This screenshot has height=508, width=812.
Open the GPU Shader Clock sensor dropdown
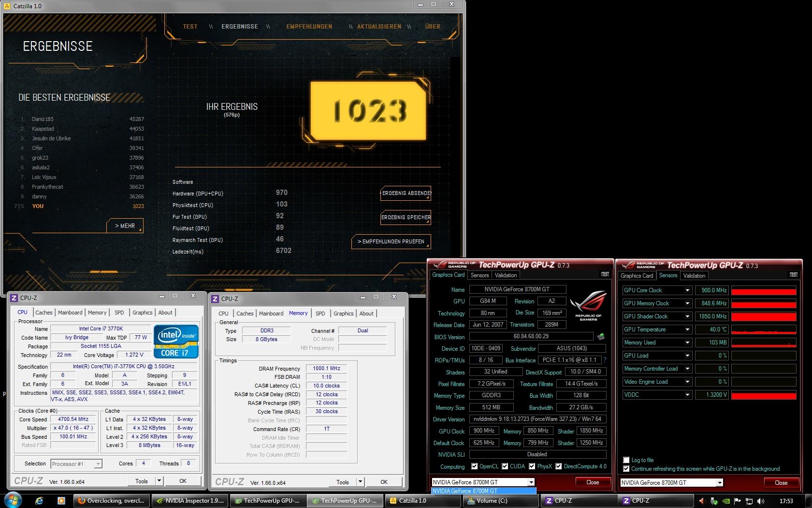tap(687, 316)
